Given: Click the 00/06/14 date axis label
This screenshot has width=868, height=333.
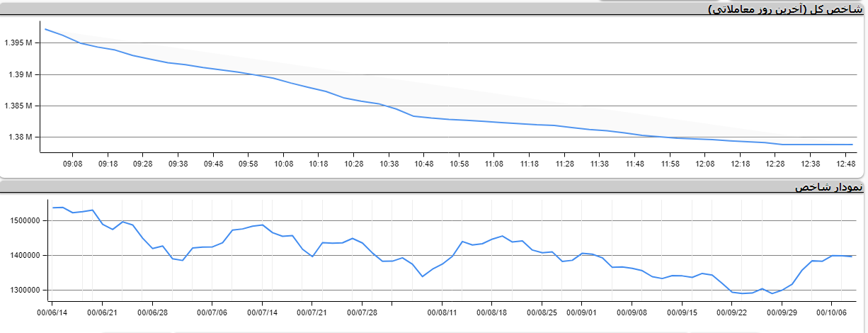Looking at the screenshot, I should (53, 311).
